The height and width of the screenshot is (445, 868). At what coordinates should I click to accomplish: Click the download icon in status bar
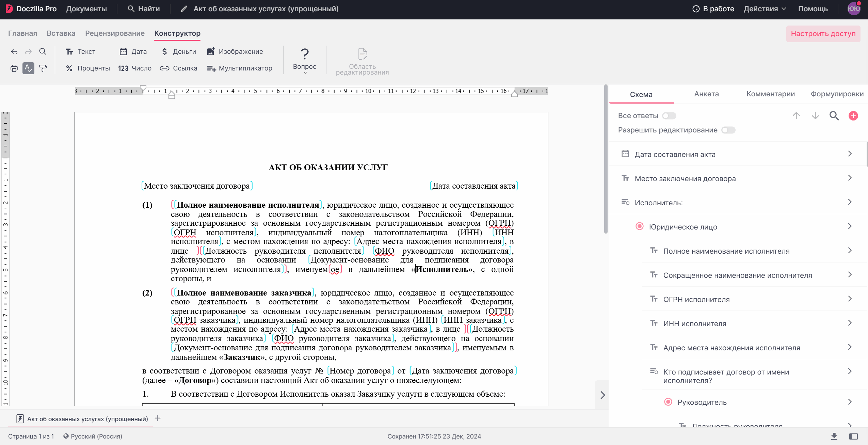pyautogui.click(x=834, y=436)
